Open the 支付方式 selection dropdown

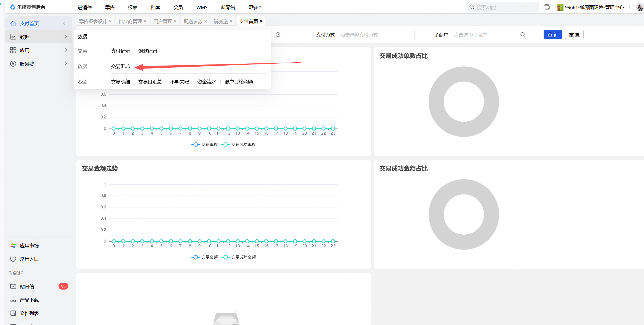(x=376, y=35)
